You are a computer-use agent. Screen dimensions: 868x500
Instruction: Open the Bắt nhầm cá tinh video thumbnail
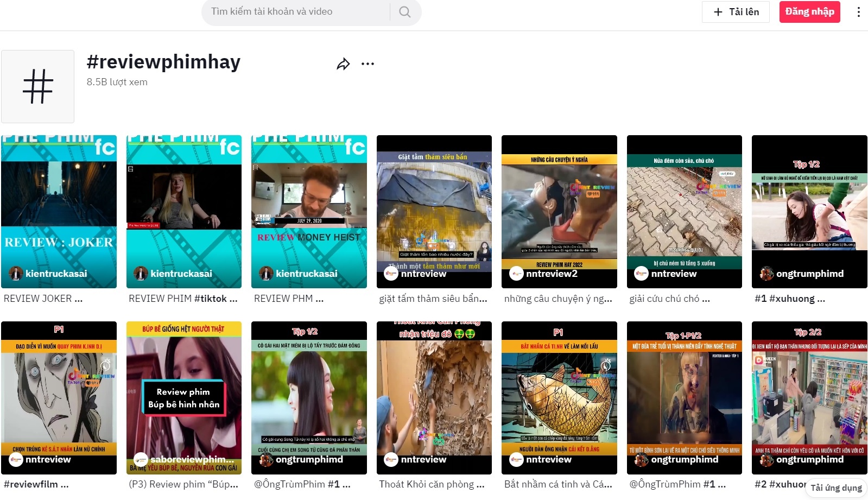tap(559, 398)
